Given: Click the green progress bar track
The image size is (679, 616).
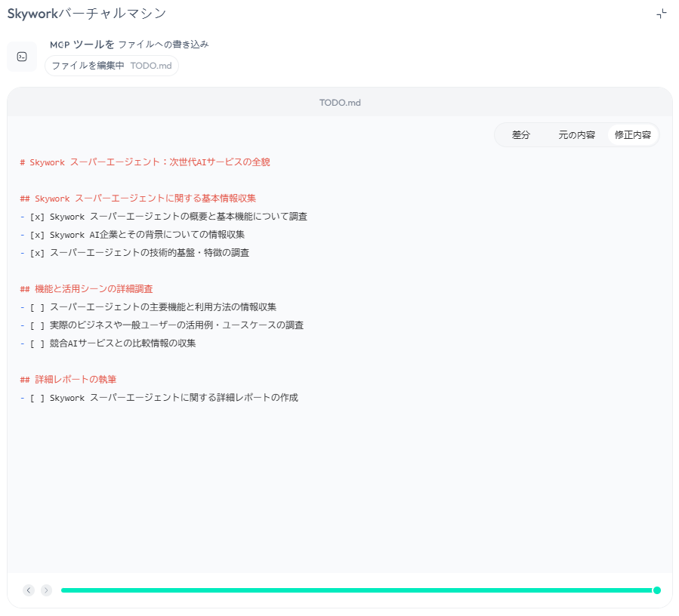Looking at the screenshot, I should tap(357, 590).
